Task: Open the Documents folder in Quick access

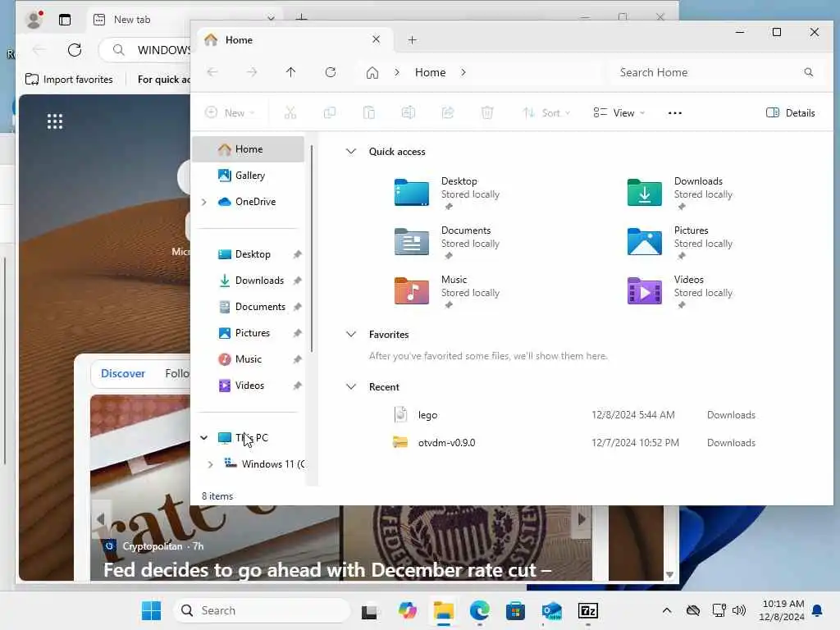Action: 447,242
